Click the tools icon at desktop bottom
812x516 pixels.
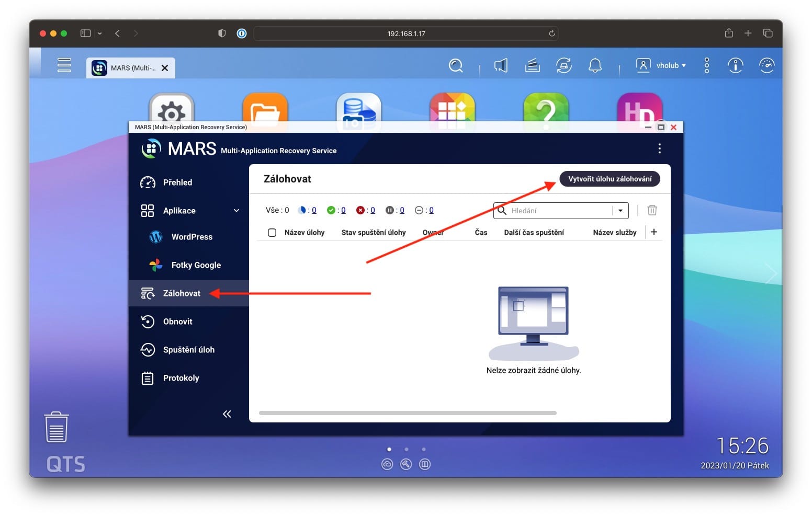click(406, 464)
